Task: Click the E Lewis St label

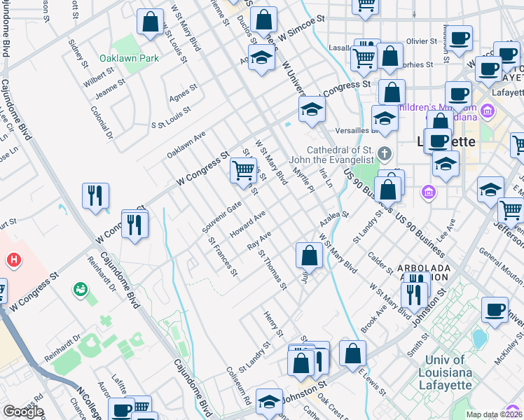Action: (372, 383)
